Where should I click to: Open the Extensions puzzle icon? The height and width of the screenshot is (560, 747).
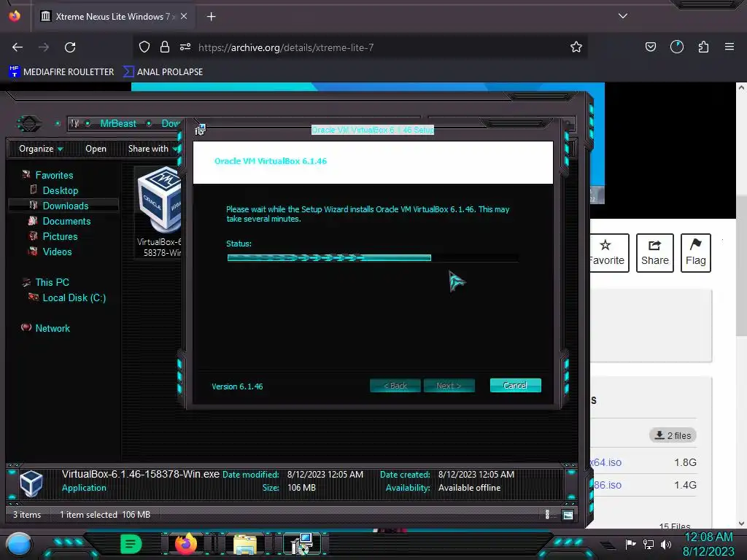coord(703,47)
